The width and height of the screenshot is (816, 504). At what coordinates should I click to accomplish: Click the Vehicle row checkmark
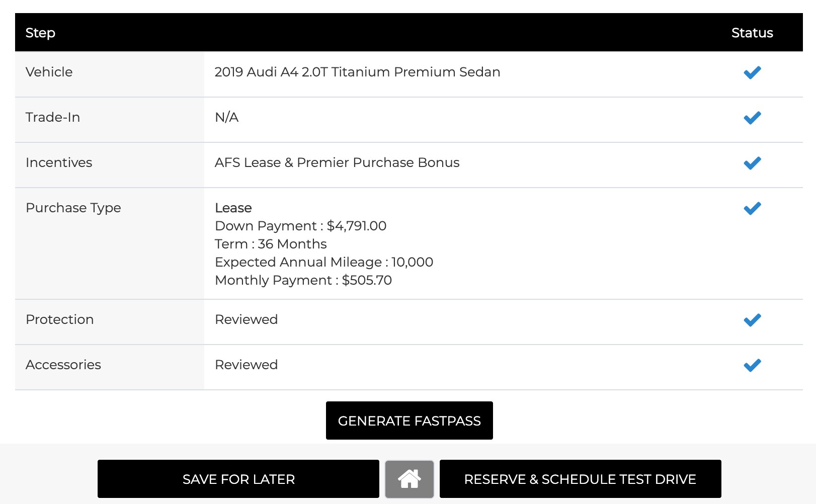[x=752, y=72]
